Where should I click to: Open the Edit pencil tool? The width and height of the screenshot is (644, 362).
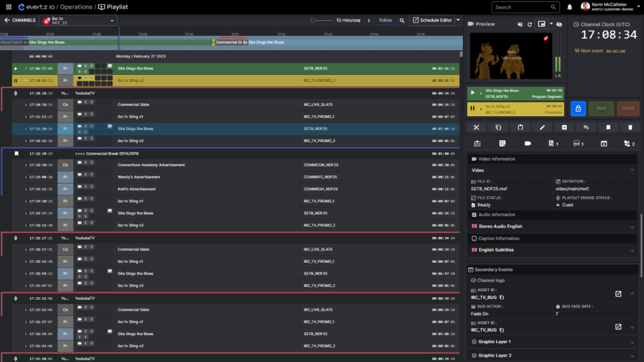tap(542, 127)
